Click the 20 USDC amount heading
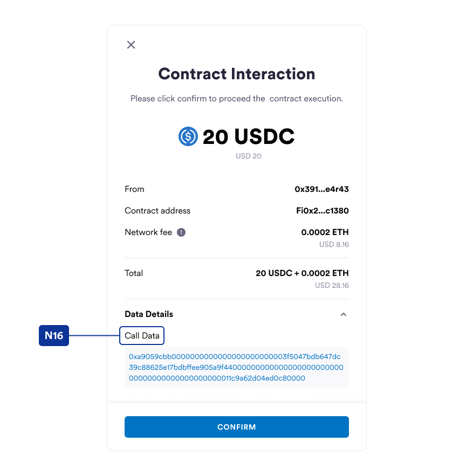 249,136
